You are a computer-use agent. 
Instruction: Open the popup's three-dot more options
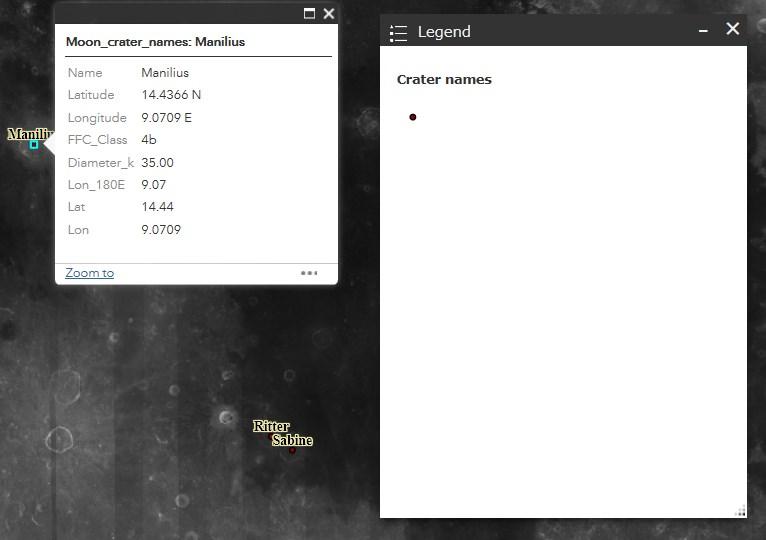(x=309, y=273)
